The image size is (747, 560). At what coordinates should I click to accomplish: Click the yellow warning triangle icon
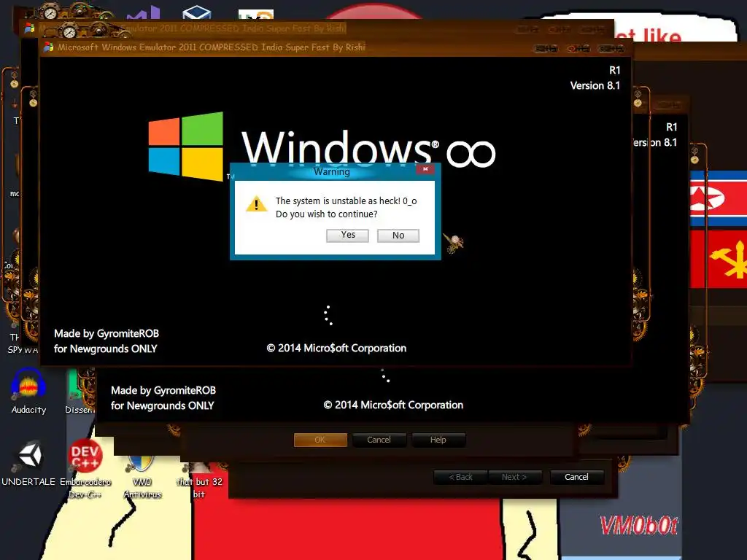[256, 204]
